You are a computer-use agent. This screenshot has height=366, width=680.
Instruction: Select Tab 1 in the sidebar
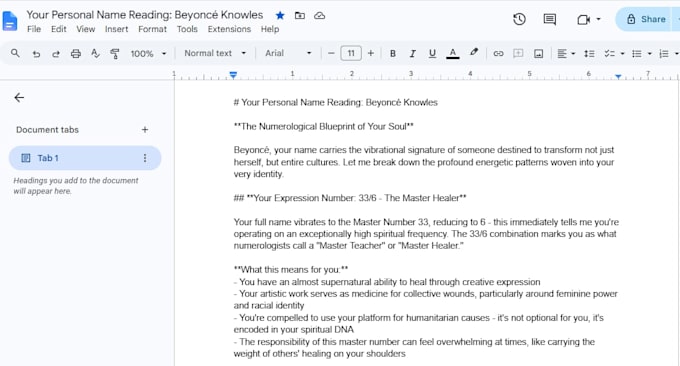click(85, 158)
